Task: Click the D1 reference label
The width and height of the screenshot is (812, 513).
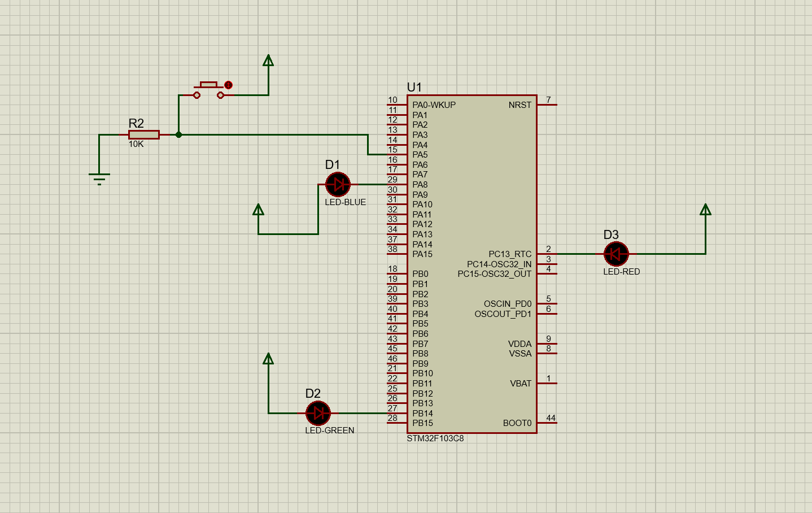Action: 333,164
